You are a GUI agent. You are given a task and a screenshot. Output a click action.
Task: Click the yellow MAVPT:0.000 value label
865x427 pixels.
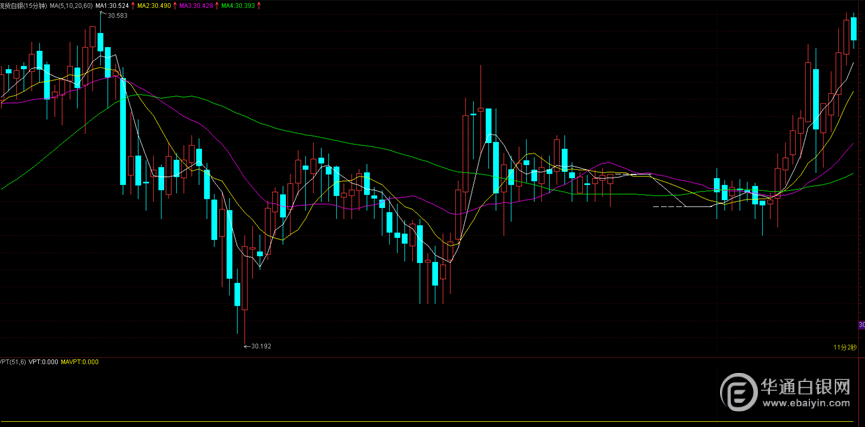80,362
